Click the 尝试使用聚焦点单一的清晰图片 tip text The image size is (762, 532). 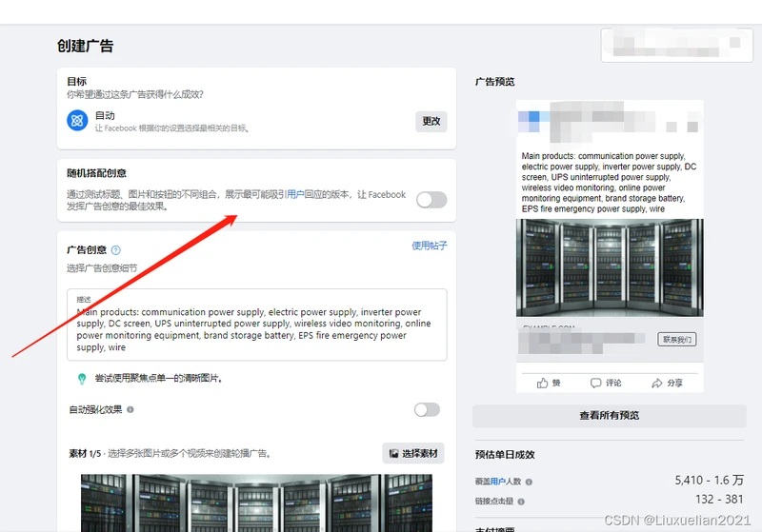tap(158, 378)
